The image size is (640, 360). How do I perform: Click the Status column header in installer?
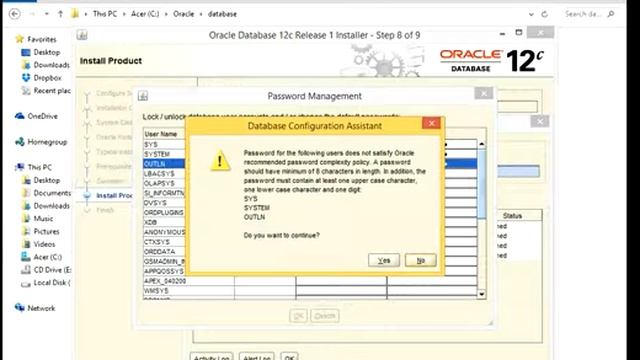coord(512,216)
